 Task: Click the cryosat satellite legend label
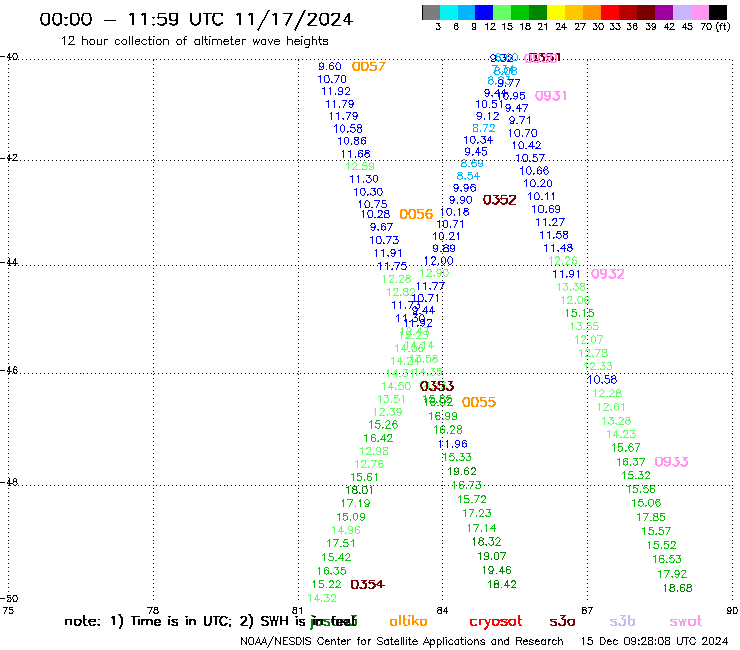pos(496,622)
